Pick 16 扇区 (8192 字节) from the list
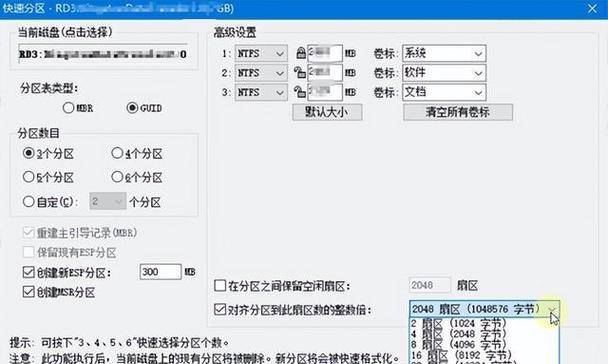The image size is (608, 364). [x=484, y=355]
